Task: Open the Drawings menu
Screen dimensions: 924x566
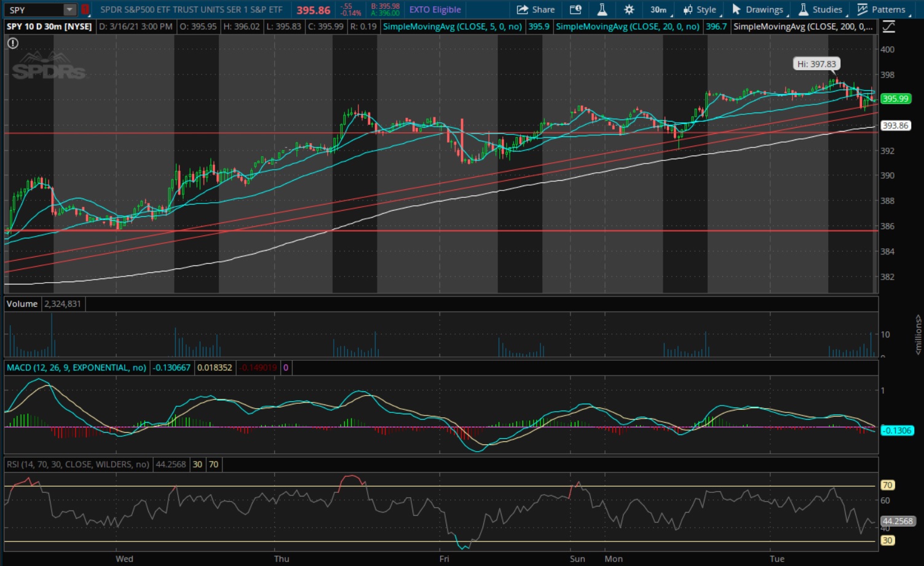Action: coord(759,10)
